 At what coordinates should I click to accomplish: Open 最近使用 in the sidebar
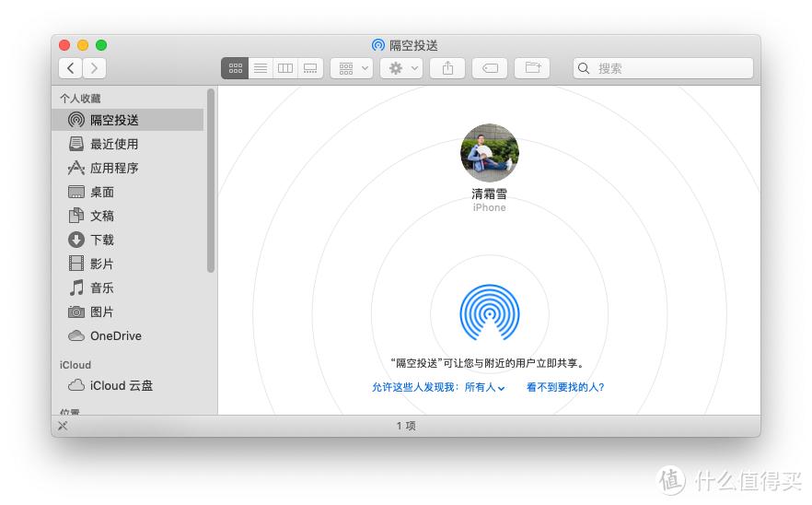[x=128, y=144]
